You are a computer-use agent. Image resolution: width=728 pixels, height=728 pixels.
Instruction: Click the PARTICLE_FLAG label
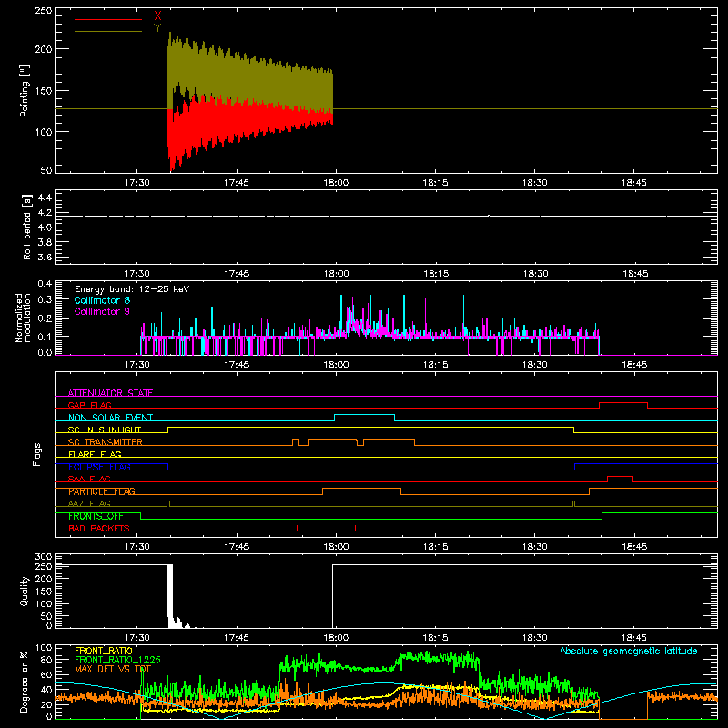click(x=102, y=491)
